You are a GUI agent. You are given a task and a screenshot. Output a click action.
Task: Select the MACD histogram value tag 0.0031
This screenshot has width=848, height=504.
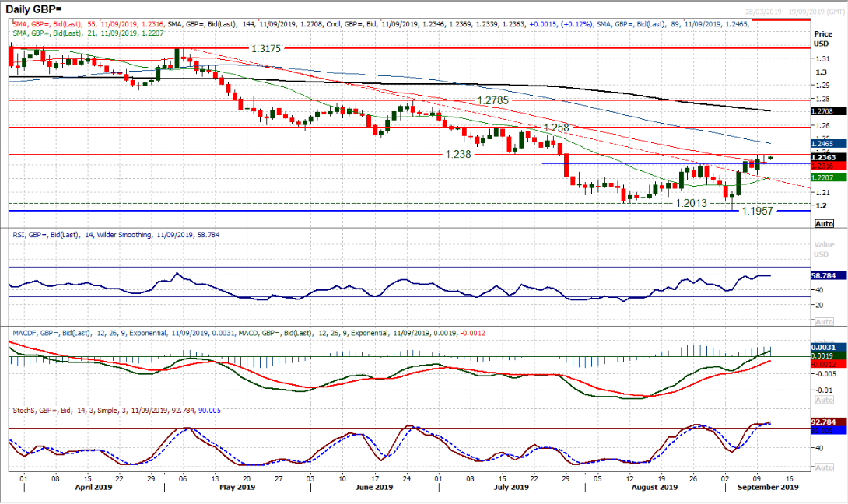[823, 347]
